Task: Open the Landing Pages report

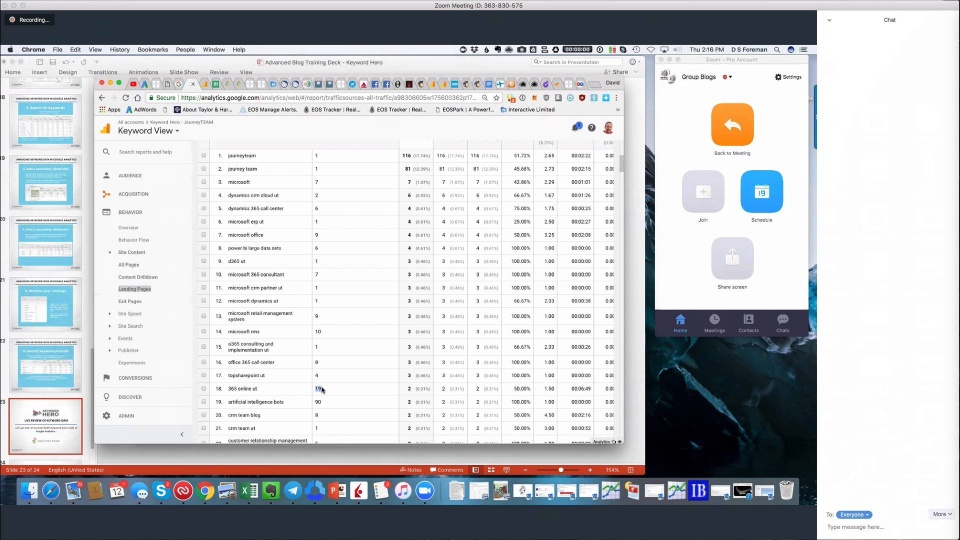Action: [x=135, y=289]
